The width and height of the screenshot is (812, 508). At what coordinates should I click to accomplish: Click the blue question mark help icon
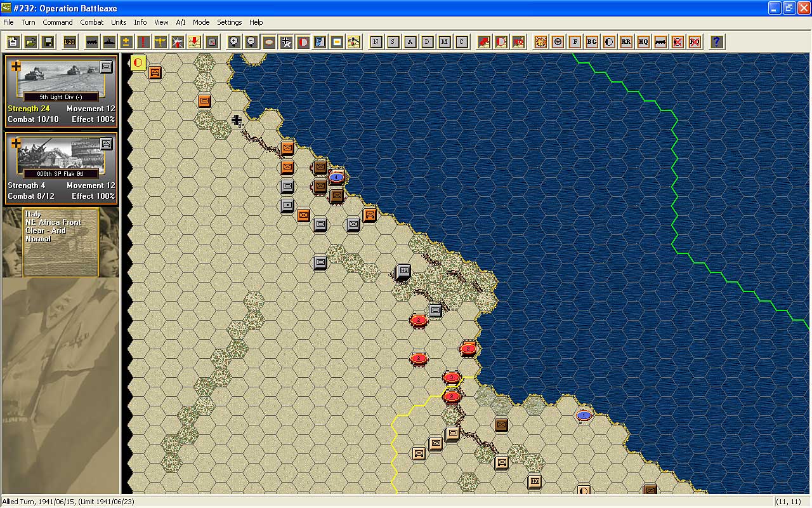(717, 42)
